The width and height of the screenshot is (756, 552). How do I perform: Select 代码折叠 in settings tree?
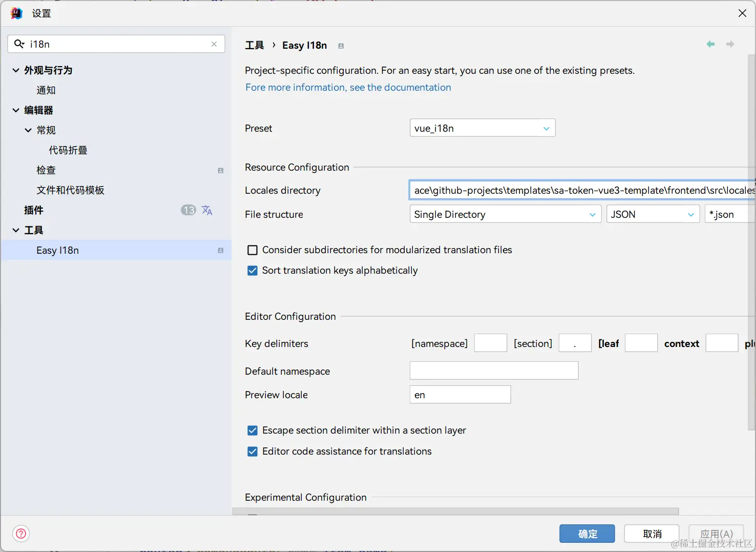click(68, 150)
